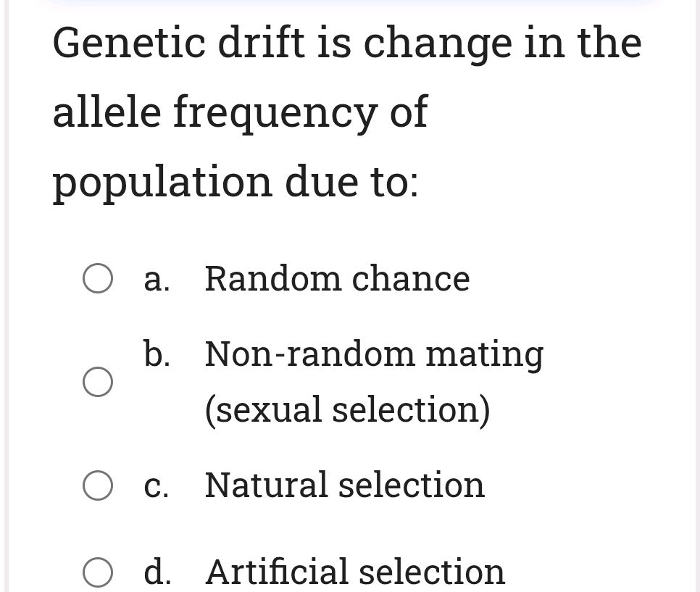Click the label letter d
The width and height of the screenshot is (700, 592).
[155, 572]
